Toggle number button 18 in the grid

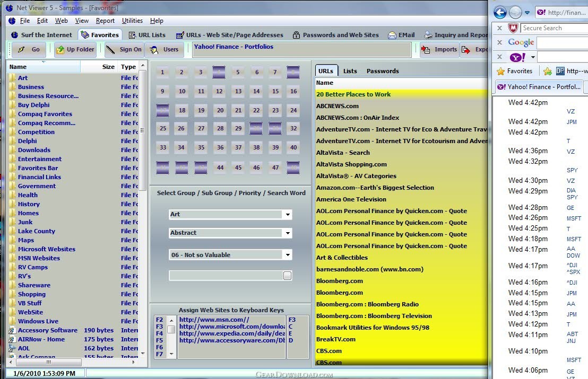(x=182, y=110)
